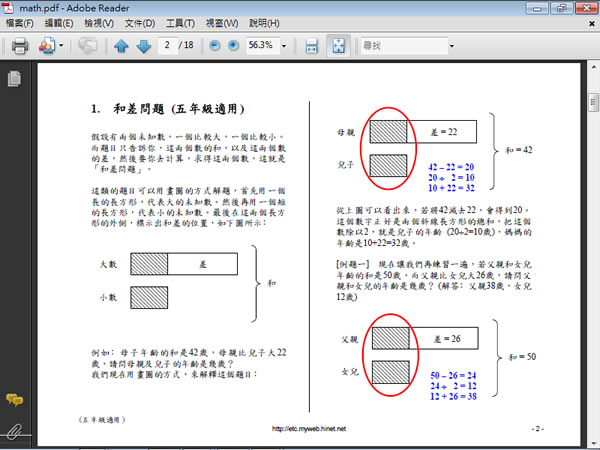Expand the 56.3% zoom level dropdown
Image resolution: width=600 pixels, height=450 pixels.
pos(285,46)
